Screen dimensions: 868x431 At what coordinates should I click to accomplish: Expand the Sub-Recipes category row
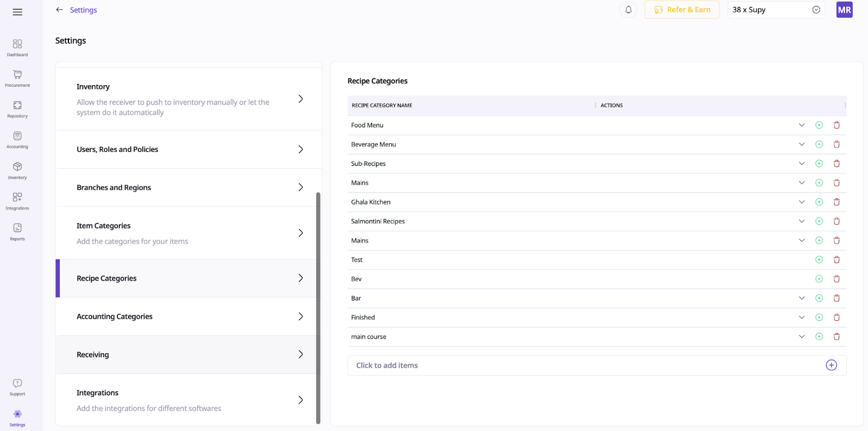(x=802, y=164)
